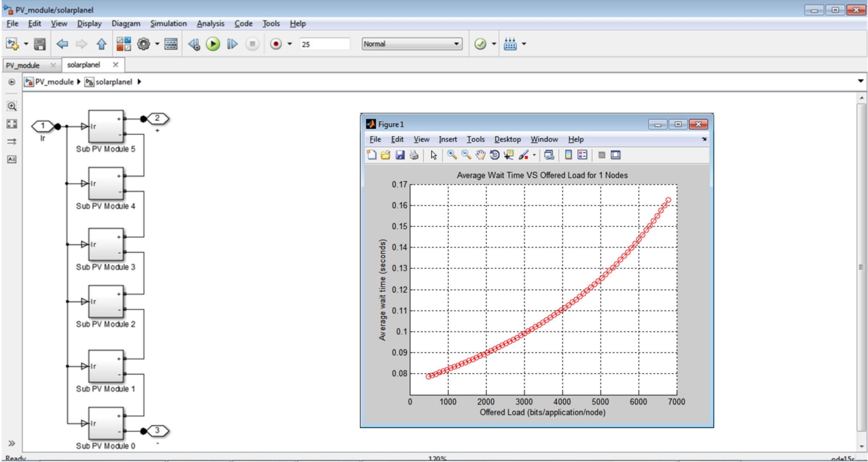Click Insert Legend icon in Figure 1

583,155
